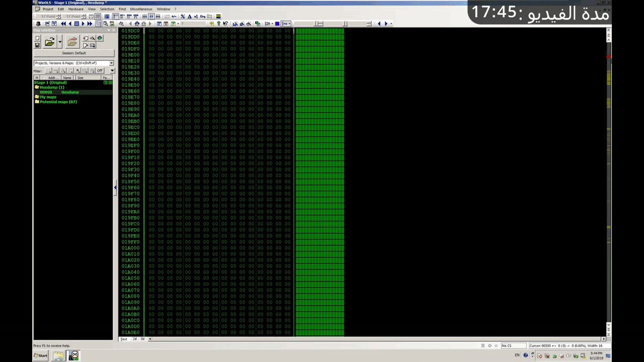Screen dimensions: 644x362
Task: Click the rewind double arrow icon
Action: point(63,24)
